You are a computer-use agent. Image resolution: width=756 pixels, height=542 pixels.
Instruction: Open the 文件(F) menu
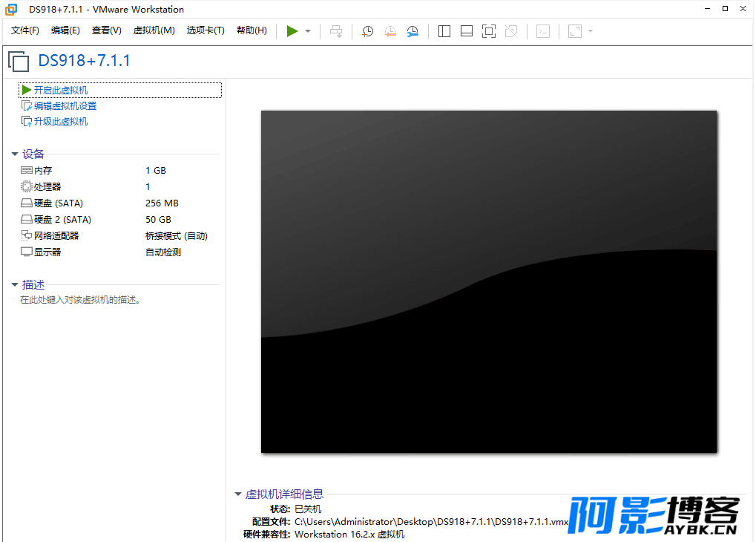click(25, 30)
